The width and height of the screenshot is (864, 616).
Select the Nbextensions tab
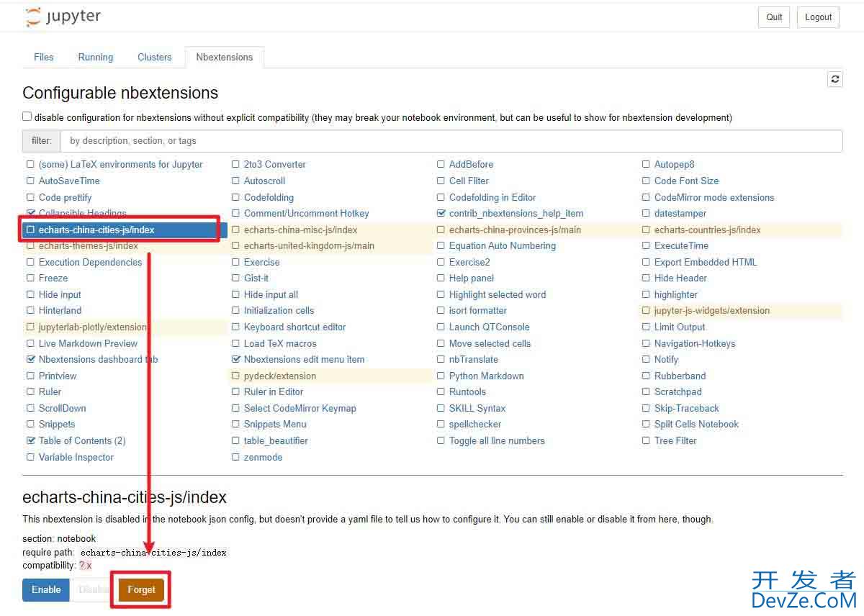tap(225, 57)
